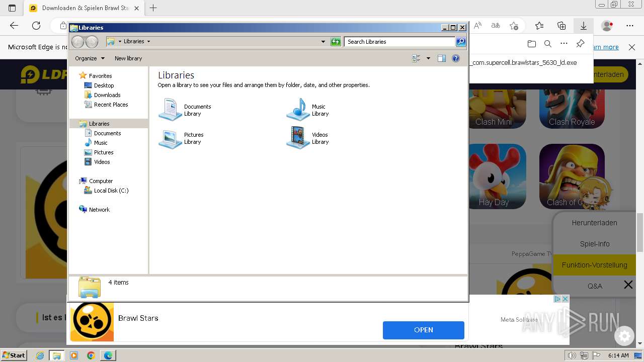Open Google Chrome from the taskbar
Screen dimensions: 644x362
tap(91, 355)
